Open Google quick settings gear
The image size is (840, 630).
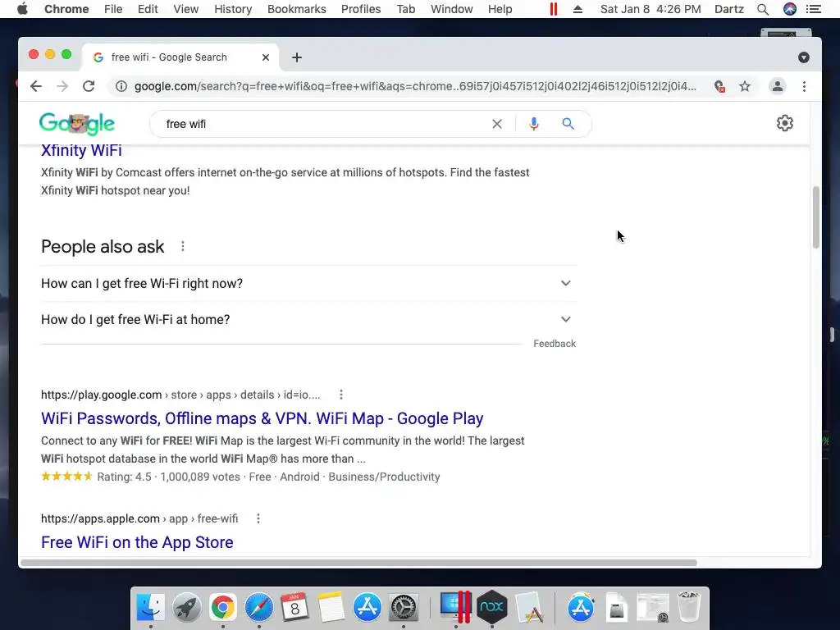pos(785,123)
